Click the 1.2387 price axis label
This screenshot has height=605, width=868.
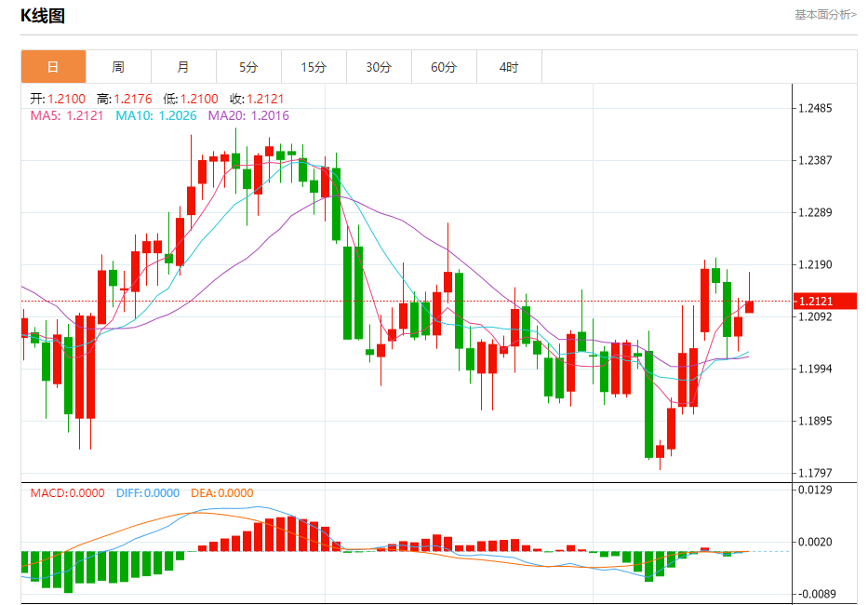[815, 160]
